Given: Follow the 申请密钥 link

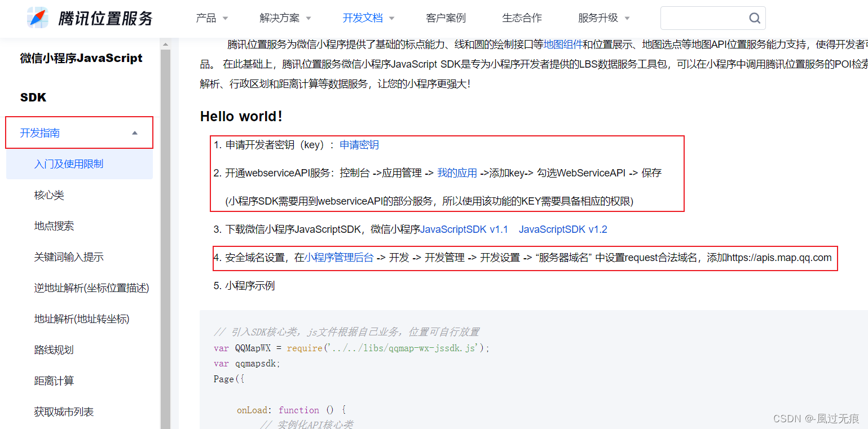Looking at the screenshot, I should click(359, 145).
